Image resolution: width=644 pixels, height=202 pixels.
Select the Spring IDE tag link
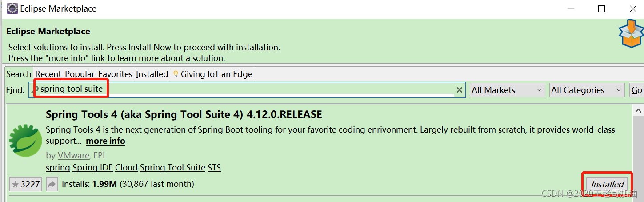92,168
